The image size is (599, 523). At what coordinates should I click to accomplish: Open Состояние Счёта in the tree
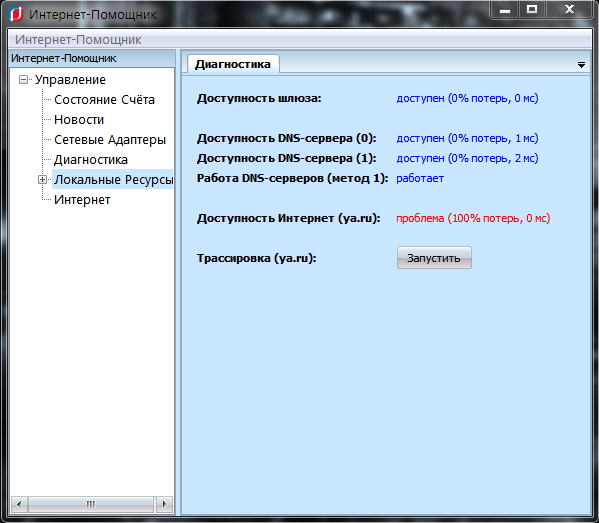[x=104, y=100]
